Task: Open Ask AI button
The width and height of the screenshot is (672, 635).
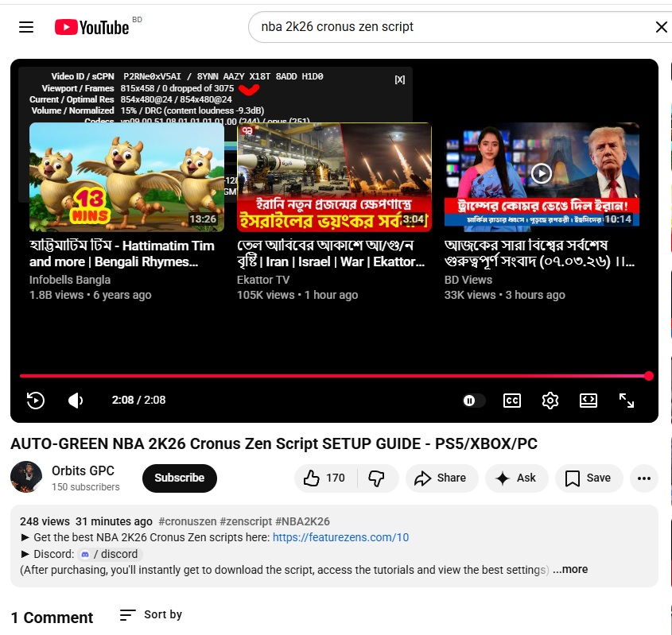Action: pos(516,478)
